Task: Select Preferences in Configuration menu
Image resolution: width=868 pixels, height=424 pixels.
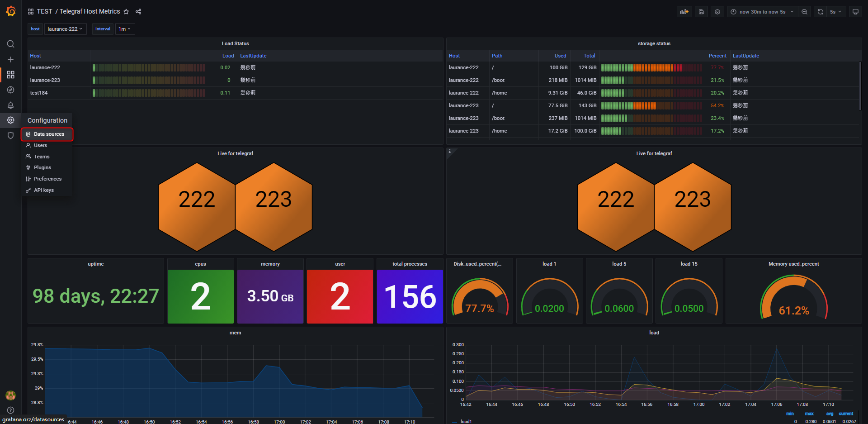Action: [x=47, y=179]
